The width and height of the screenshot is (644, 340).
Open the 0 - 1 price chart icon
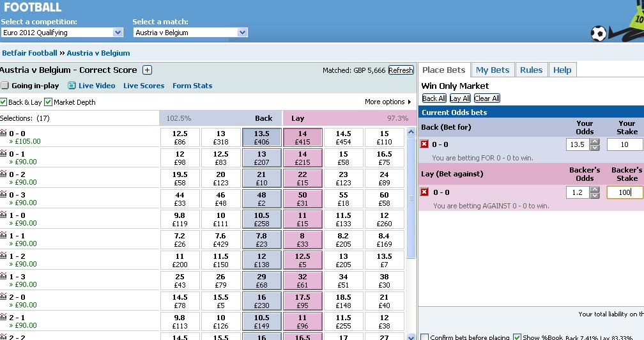pos(3,153)
